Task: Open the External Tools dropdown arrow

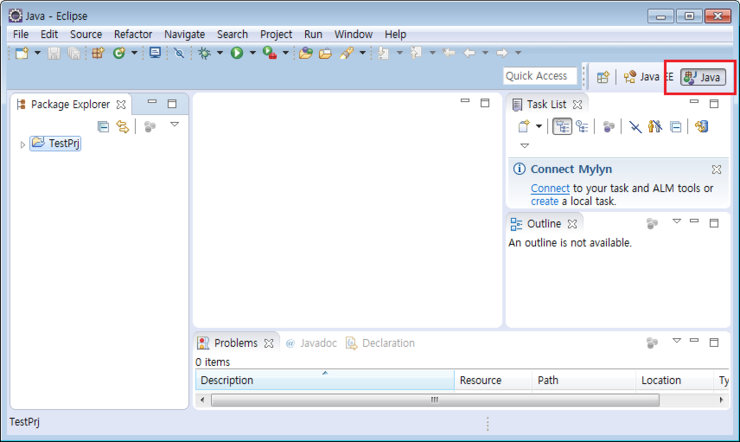Action: [x=286, y=53]
